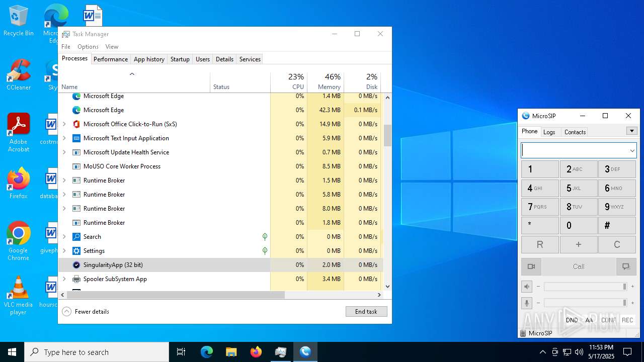The image size is (644, 362).
Task: Expand Microsoft Office Click-to-Run (SxS) process group
Action: tap(64, 124)
